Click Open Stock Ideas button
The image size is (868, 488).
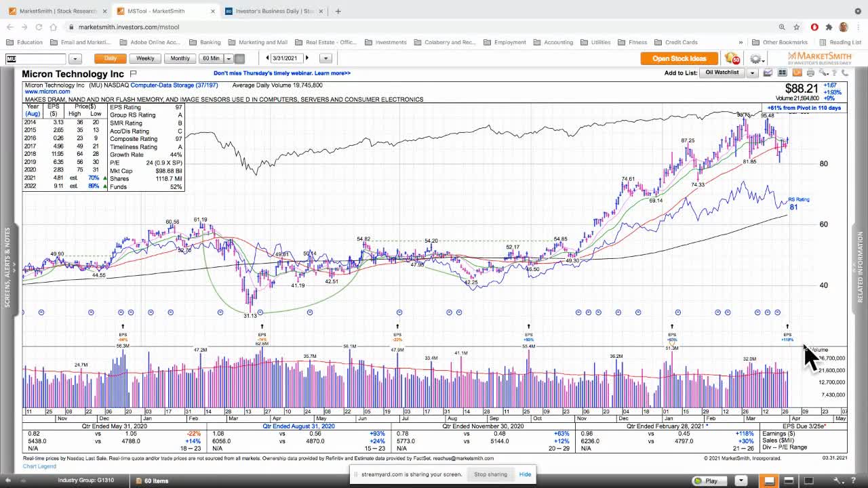[x=679, y=58]
